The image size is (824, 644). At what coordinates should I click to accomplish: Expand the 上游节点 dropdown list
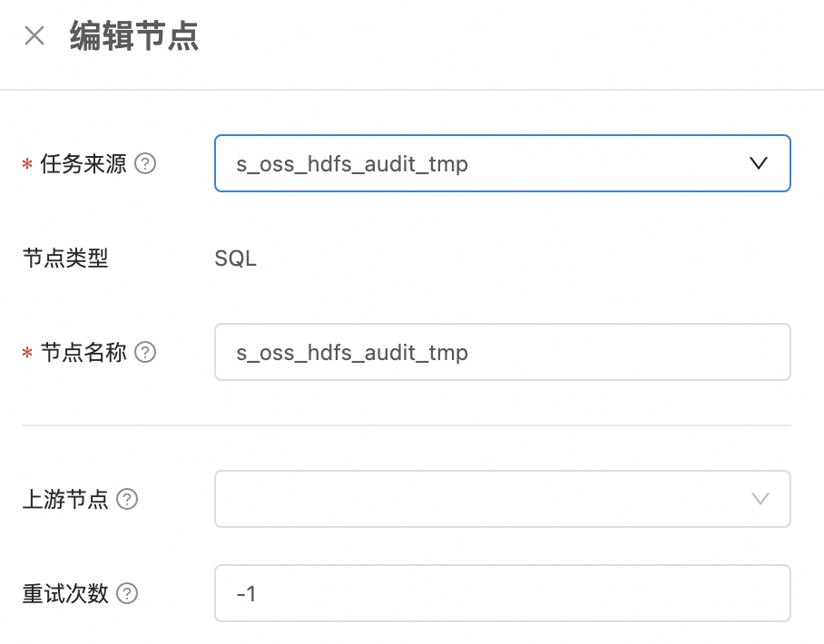[x=503, y=500]
